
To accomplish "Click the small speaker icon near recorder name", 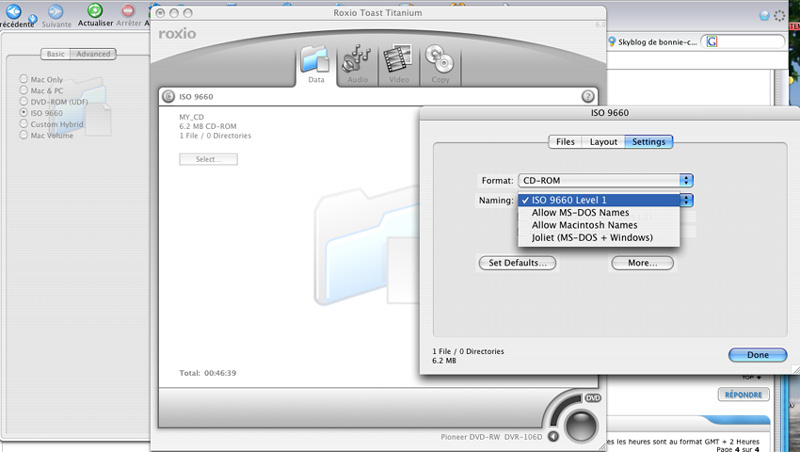I will (553, 436).
